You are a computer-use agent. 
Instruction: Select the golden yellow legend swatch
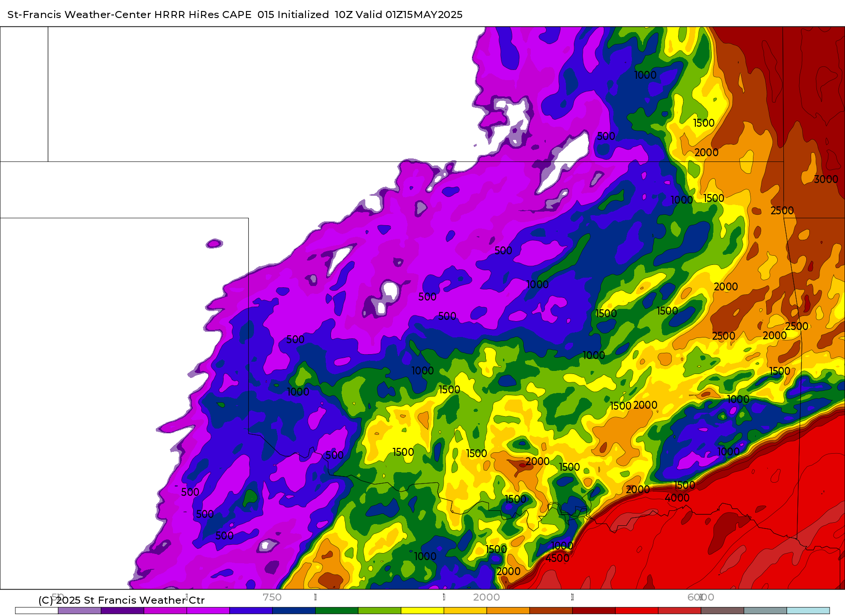click(465, 610)
